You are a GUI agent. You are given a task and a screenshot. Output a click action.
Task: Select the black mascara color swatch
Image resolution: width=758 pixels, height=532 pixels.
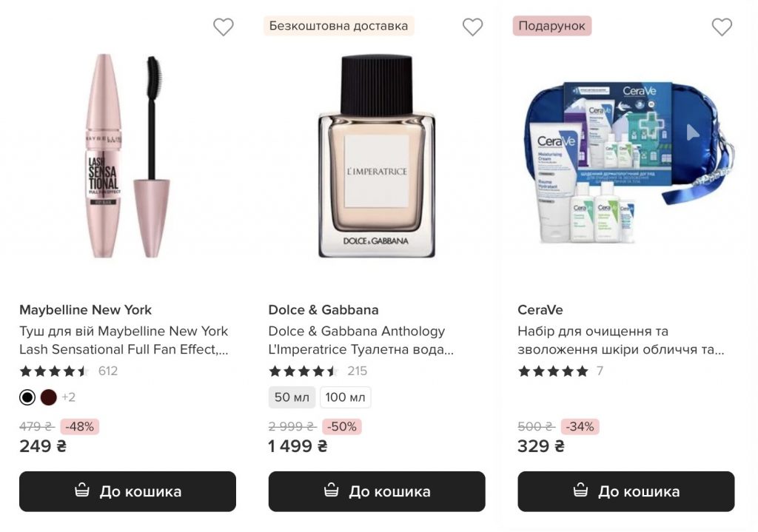(x=27, y=397)
